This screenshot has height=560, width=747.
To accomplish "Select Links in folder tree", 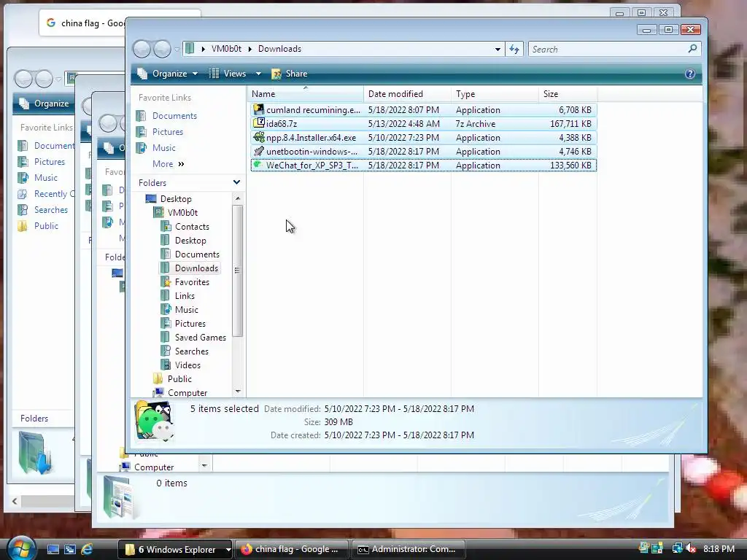I will [x=185, y=295].
